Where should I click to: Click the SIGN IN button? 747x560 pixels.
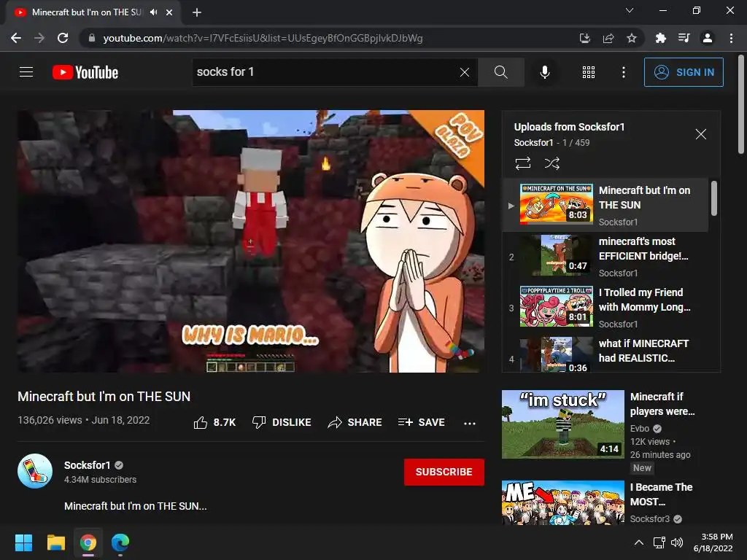click(684, 72)
